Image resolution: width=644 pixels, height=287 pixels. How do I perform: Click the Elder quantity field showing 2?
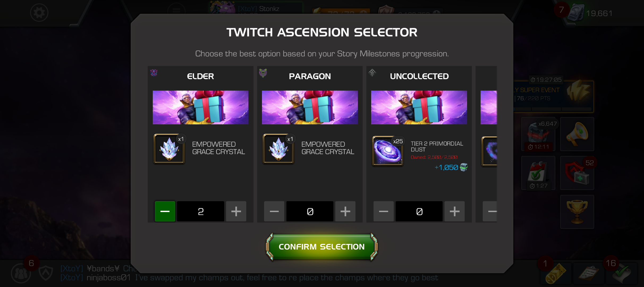(x=201, y=211)
